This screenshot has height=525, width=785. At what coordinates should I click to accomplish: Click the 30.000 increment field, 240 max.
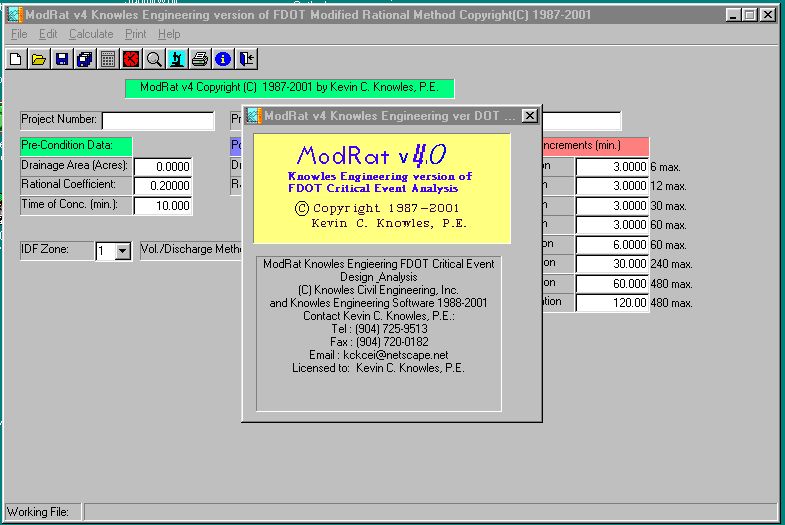[x=612, y=264]
